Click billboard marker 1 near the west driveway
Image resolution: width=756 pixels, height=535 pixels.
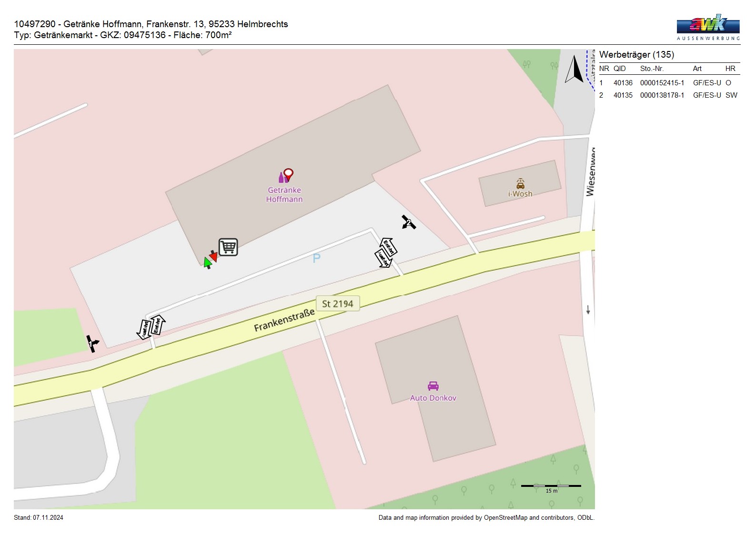(92, 343)
